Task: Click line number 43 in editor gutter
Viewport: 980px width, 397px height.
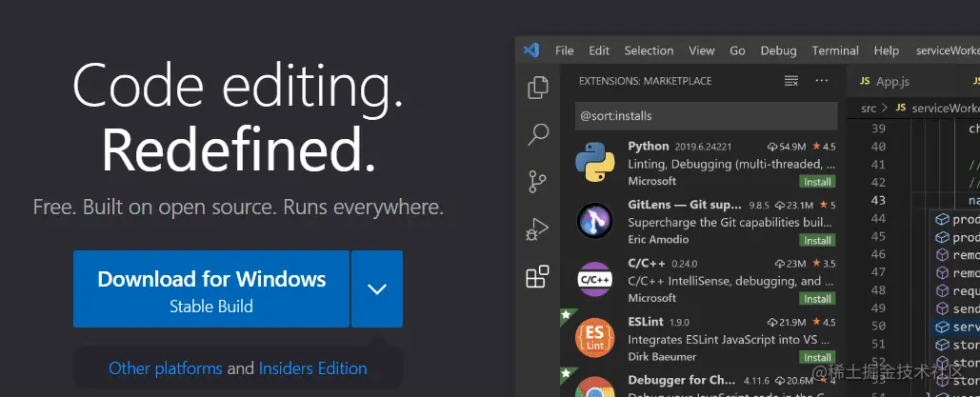Action: (878, 201)
